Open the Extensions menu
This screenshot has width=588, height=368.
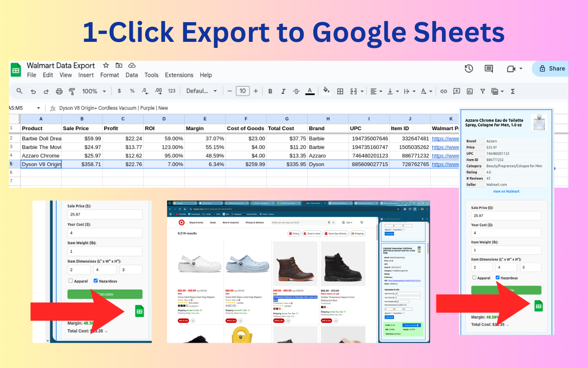tap(179, 75)
